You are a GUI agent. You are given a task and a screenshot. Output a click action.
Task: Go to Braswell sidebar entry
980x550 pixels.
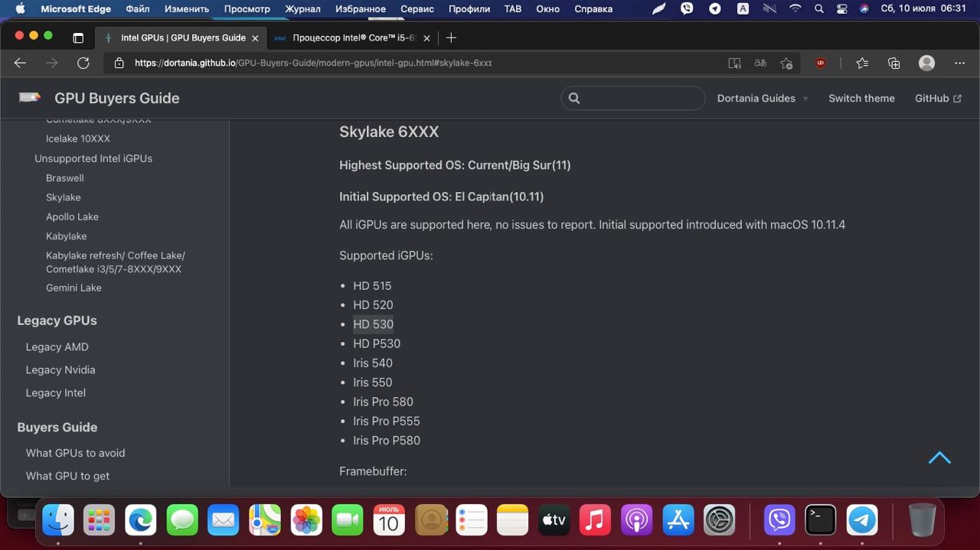(65, 177)
